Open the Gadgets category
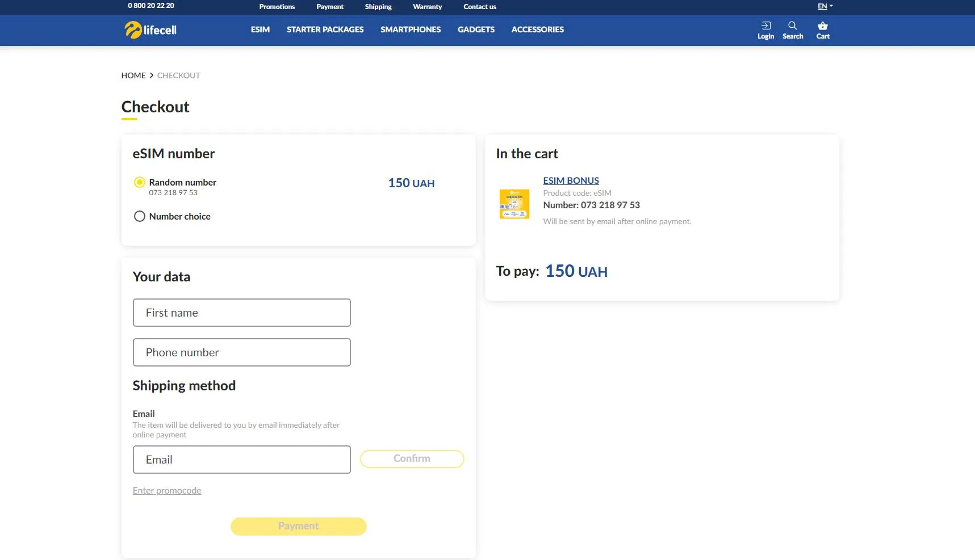Viewport: 975px width, 560px height. [476, 30]
